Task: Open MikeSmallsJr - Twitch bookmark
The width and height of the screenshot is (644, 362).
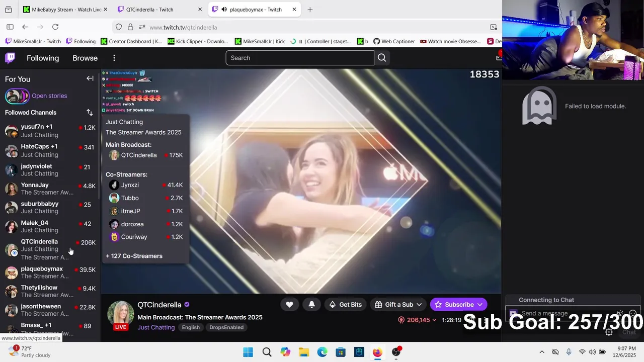Action: (33, 41)
